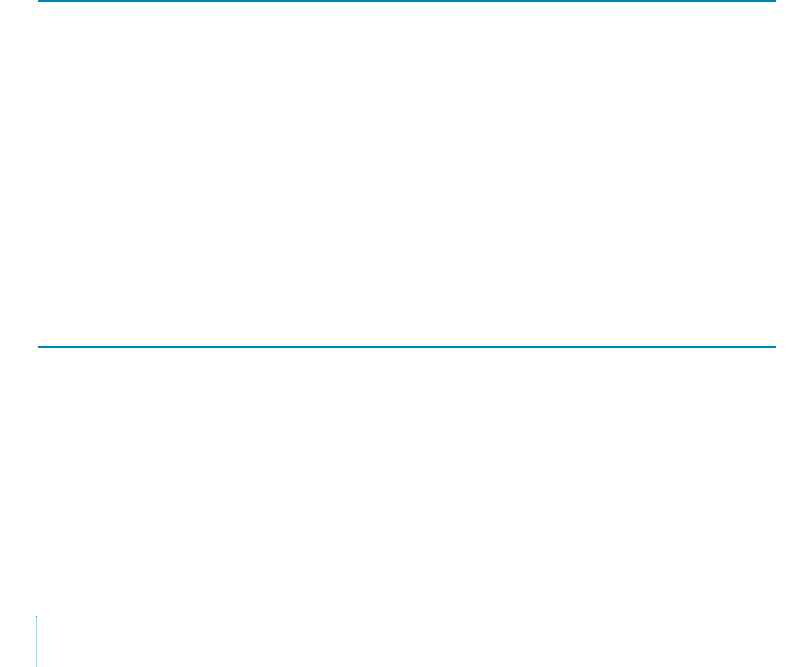Click the left end of the middle divider
The image size is (812, 667).
[x=40, y=347]
